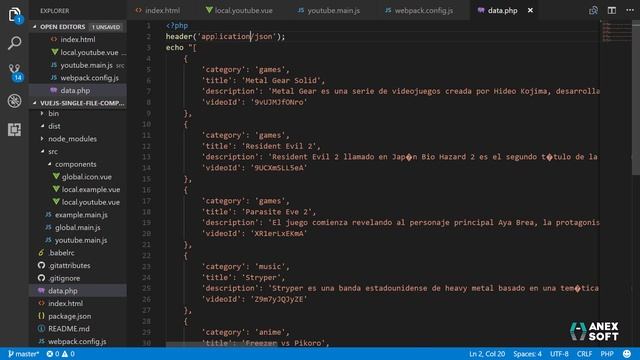The width and height of the screenshot is (640, 360).
Task: Click the 1 Unsaved badge
Action: click(106, 27)
